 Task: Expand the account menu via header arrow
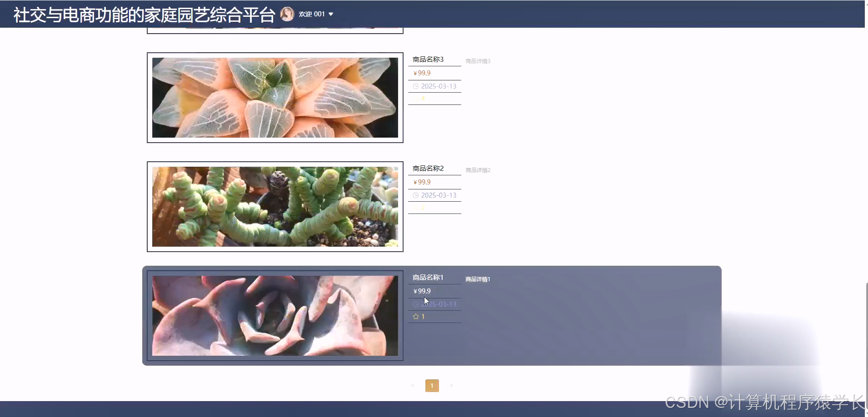[x=330, y=14]
